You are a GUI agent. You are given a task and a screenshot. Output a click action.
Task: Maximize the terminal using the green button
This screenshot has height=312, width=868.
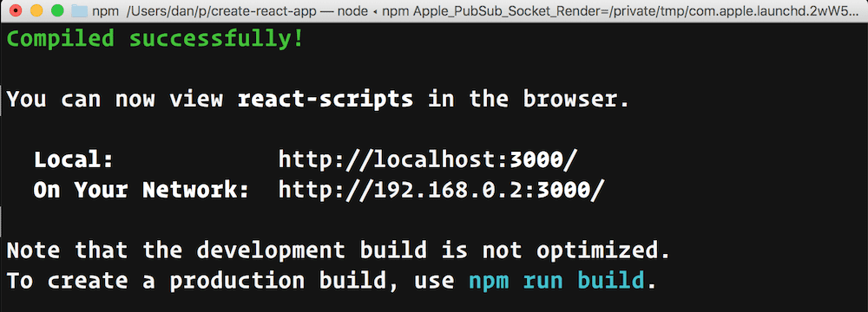coord(57,10)
